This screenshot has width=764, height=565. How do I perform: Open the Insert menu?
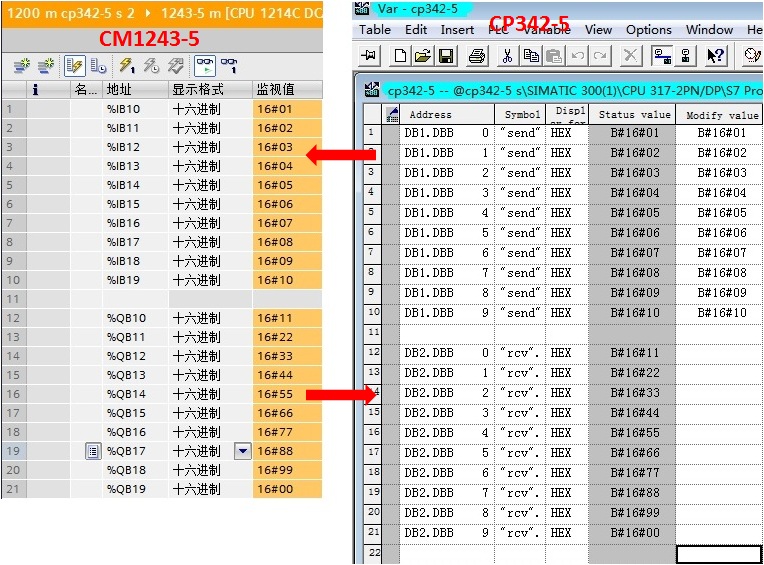pyautogui.click(x=457, y=30)
